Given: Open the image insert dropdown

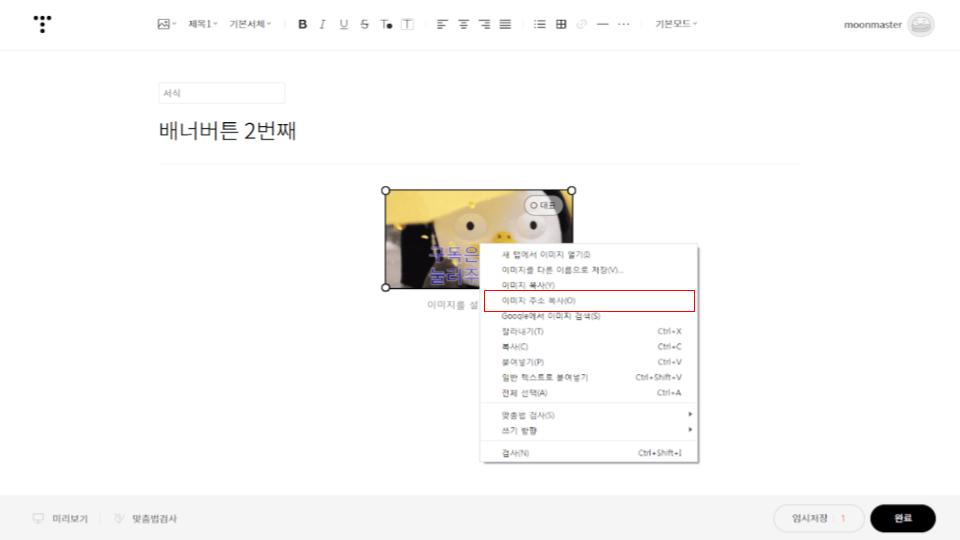Looking at the screenshot, I should [167, 24].
